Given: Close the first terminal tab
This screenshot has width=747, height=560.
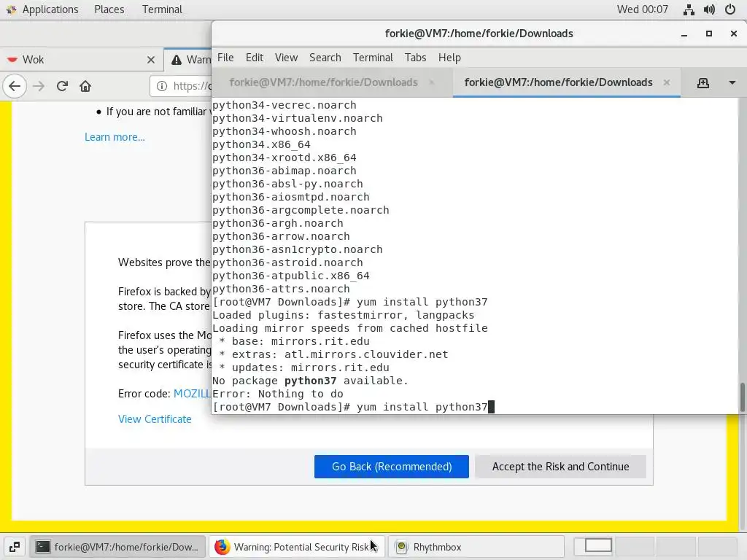Looking at the screenshot, I should [432, 82].
